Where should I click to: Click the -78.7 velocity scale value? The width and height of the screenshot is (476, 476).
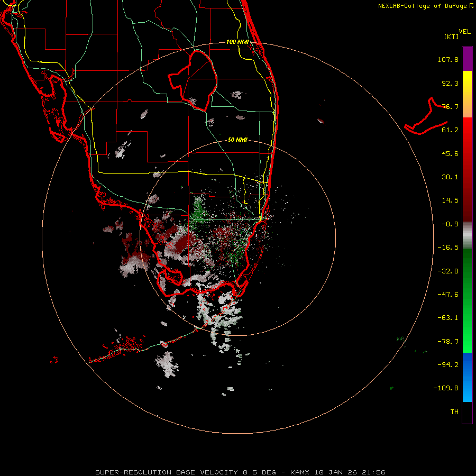click(x=448, y=342)
